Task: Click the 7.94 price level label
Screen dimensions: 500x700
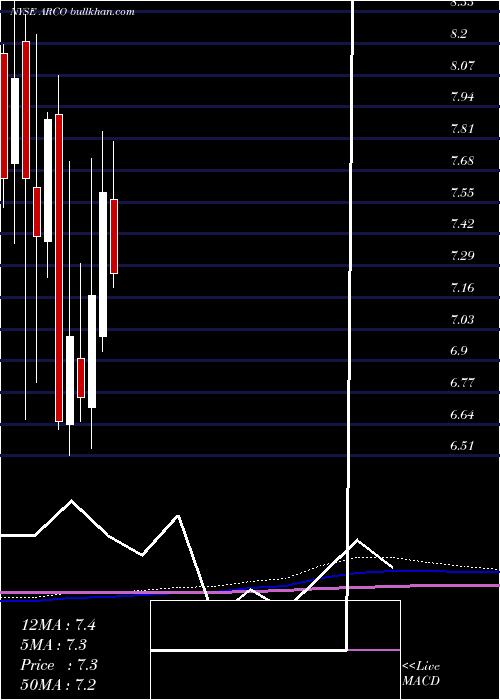Action: coord(462,97)
